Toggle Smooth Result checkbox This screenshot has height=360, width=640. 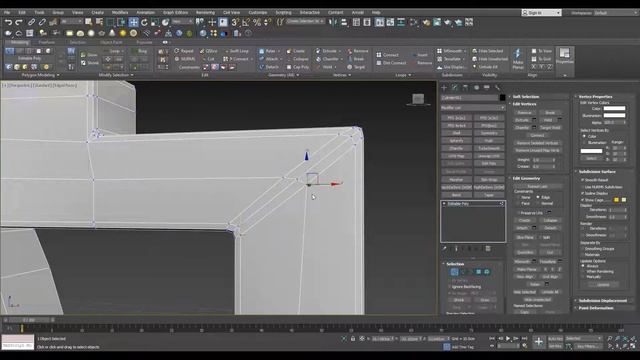pyautogui.click(x=582, y=180)
